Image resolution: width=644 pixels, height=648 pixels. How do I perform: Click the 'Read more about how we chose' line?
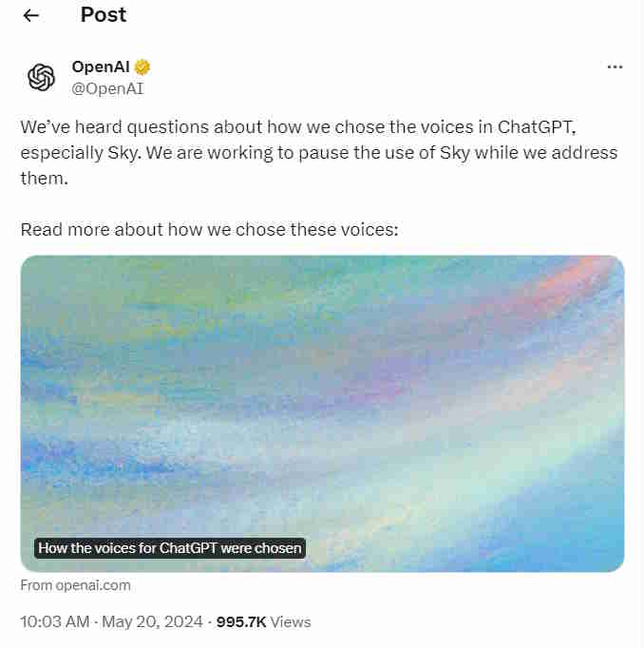pos(209,229)
